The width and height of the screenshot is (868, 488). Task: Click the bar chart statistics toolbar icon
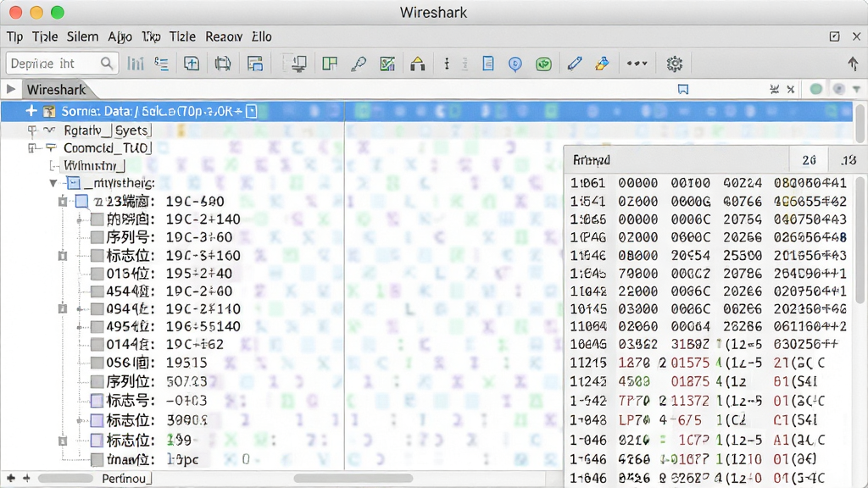(135, 64)
